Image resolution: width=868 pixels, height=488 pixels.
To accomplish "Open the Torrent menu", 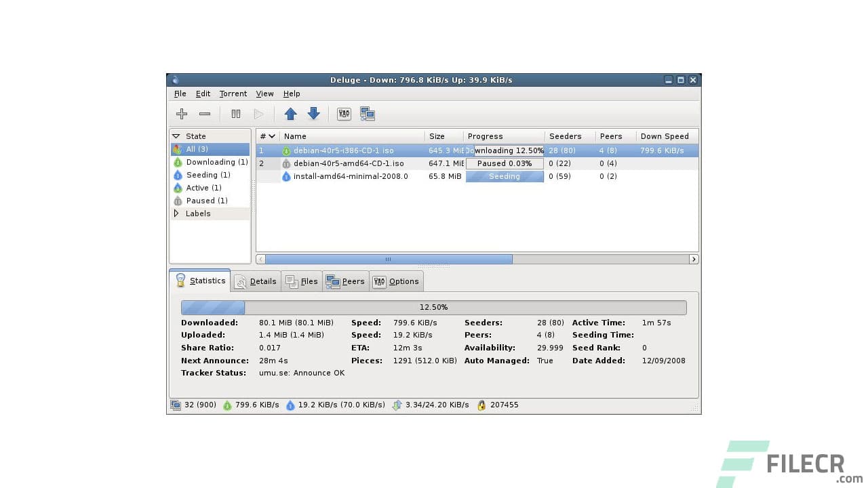I will tap(233, 94).
